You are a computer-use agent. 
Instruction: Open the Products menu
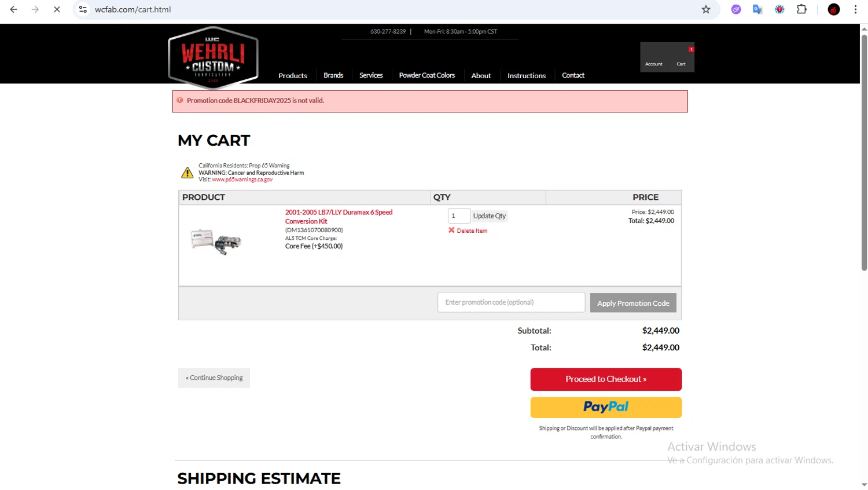click(293, 76)
